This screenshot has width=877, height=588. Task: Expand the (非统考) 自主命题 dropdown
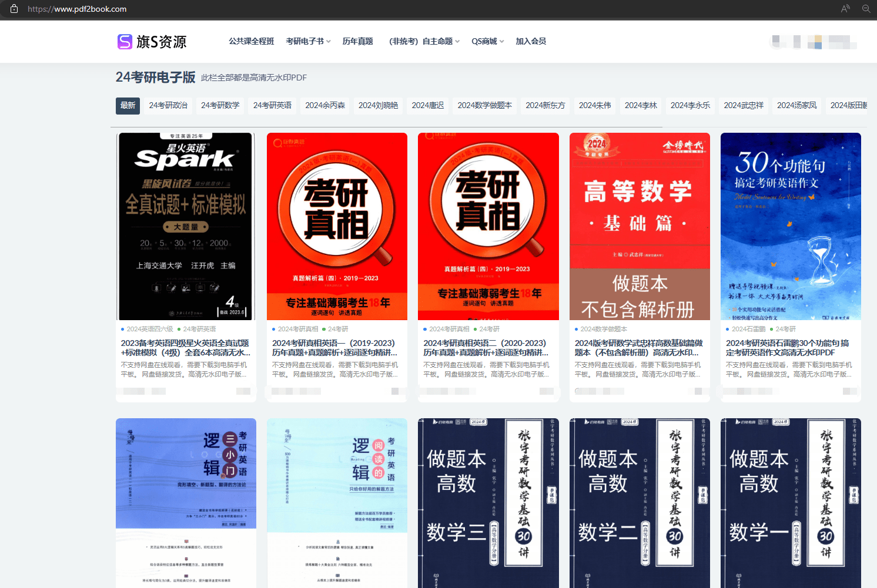coord(424,41)
